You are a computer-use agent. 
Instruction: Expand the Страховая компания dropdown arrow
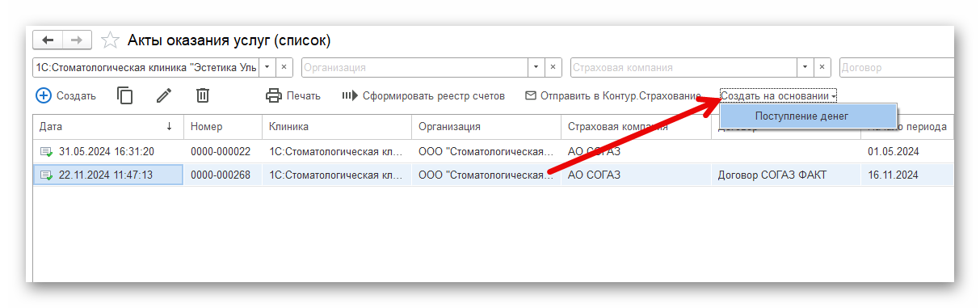[805, 68]
